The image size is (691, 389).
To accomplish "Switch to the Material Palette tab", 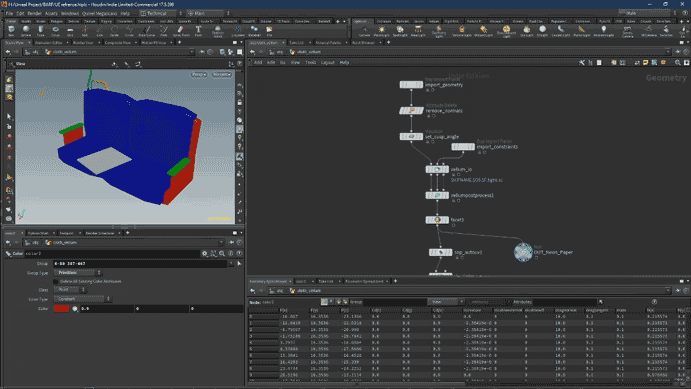I will (x=328, y=43).
